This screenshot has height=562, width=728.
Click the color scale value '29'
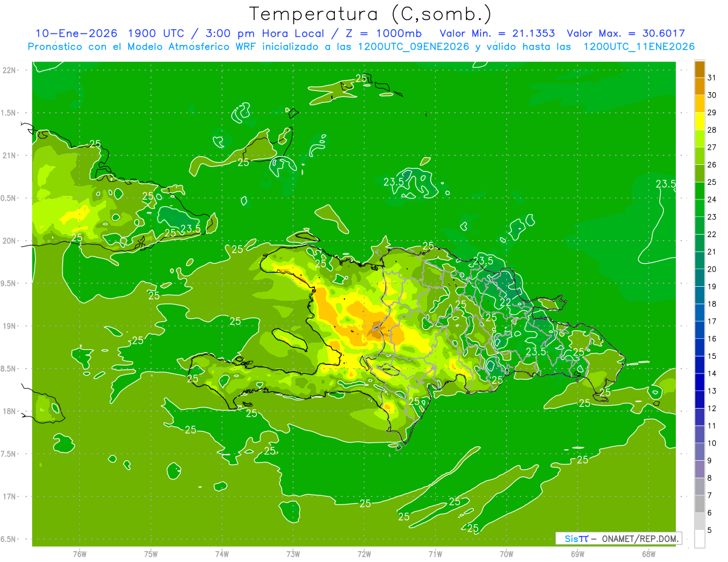click(x=712, y=113)
